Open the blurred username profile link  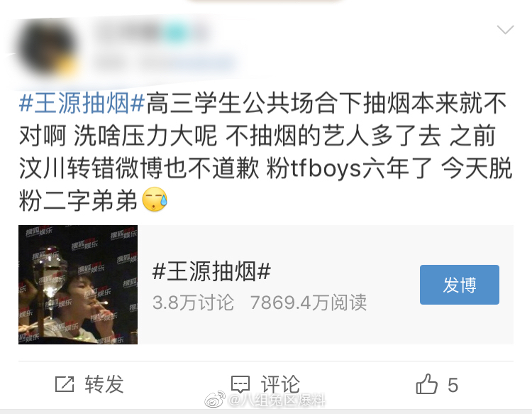(x=152, y=33)
